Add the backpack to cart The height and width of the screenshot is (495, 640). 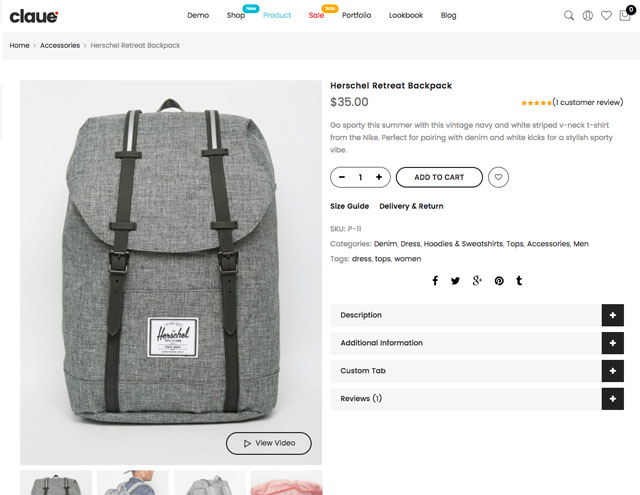tap(439, 177)
